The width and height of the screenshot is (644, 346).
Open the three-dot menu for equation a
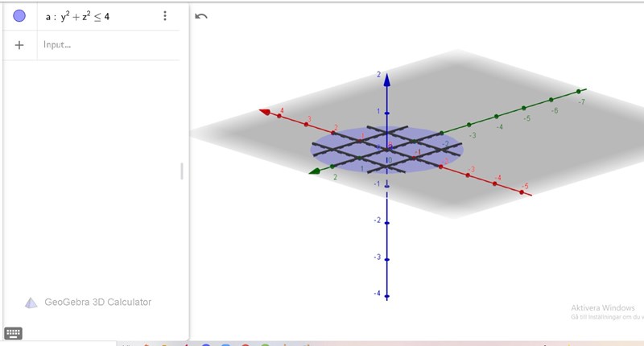pos(165,16)
